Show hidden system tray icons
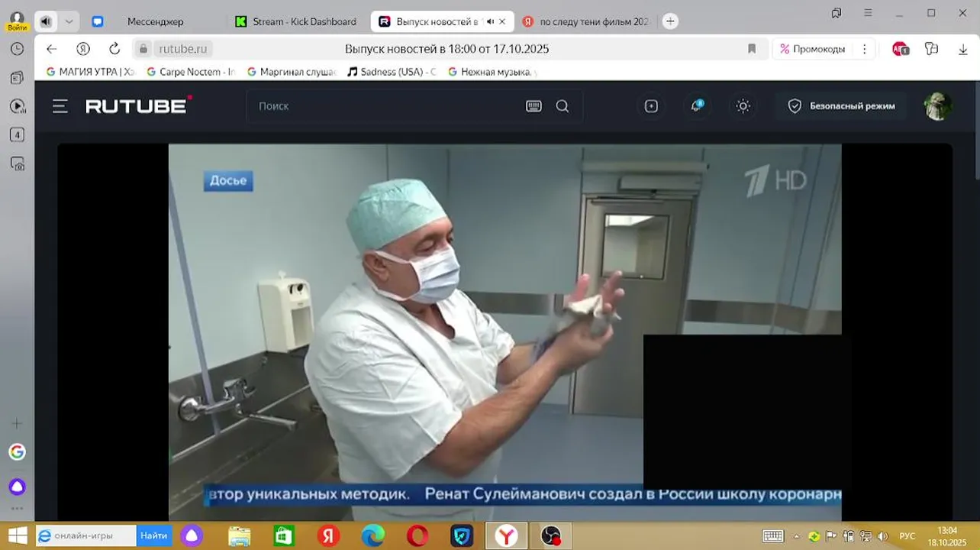Image resolution: width=980 pixels, height=550 pixels. pyautogui.click(x=797, y=536)
